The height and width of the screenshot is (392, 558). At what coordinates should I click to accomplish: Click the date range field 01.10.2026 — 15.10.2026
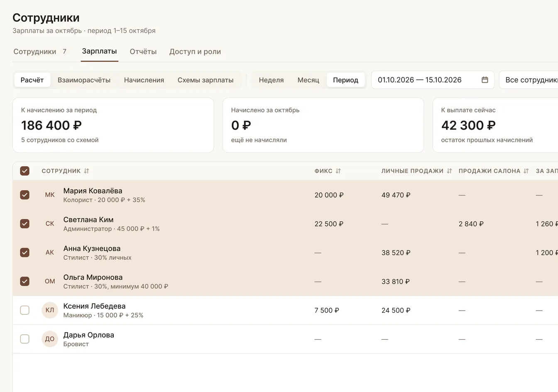(433, 80)
